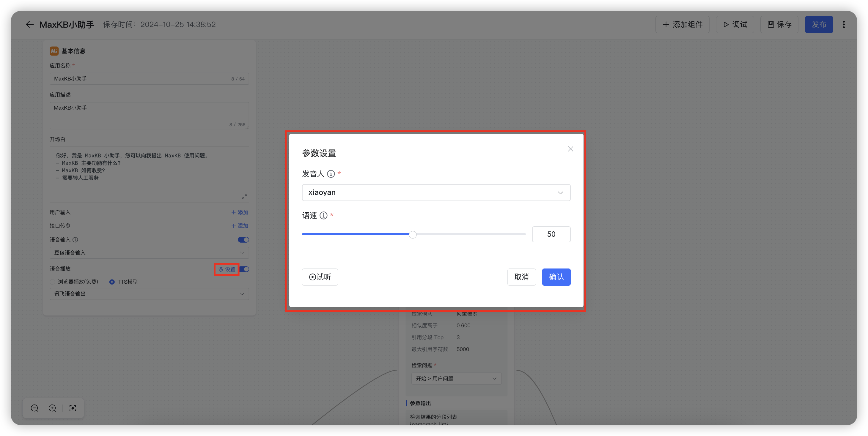The width and height of the screenshot is (868, 436).
Task: Open 语音播放 设置 gear link
Action: tap(227, 269)
